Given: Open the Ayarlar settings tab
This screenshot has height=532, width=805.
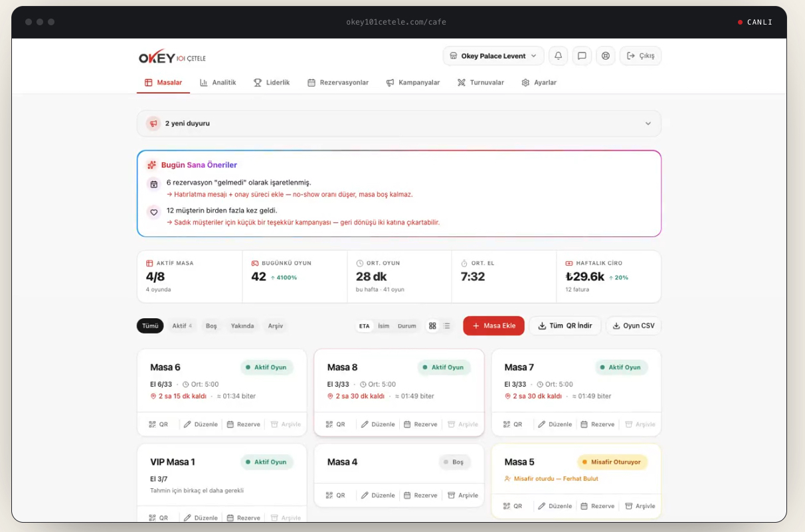Looking at the screenshot, I should click(x=539, y=82).
